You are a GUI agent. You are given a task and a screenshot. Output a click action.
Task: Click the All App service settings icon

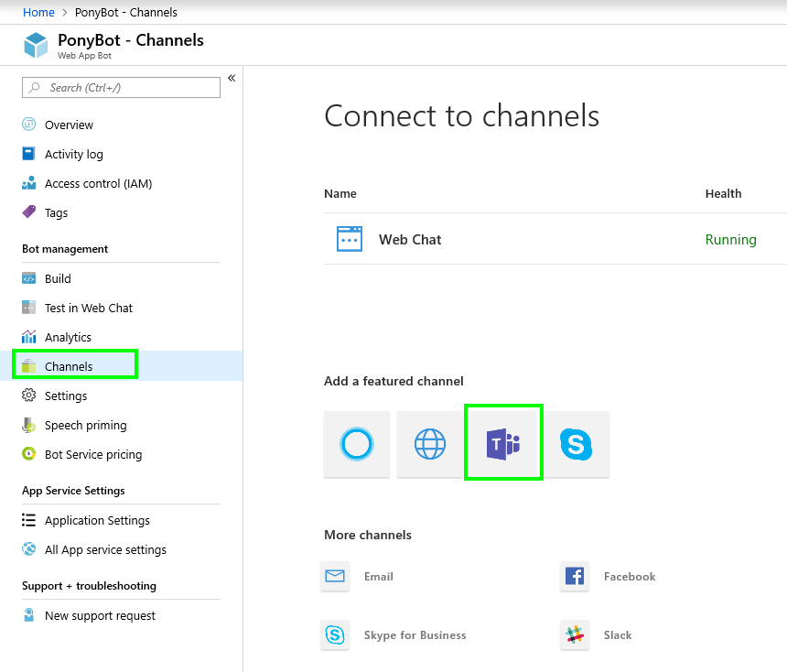pyautogui.click(x=29, y=549)
